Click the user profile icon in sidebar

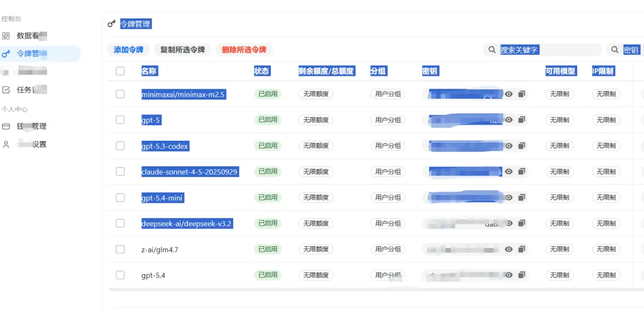(6, 144)
